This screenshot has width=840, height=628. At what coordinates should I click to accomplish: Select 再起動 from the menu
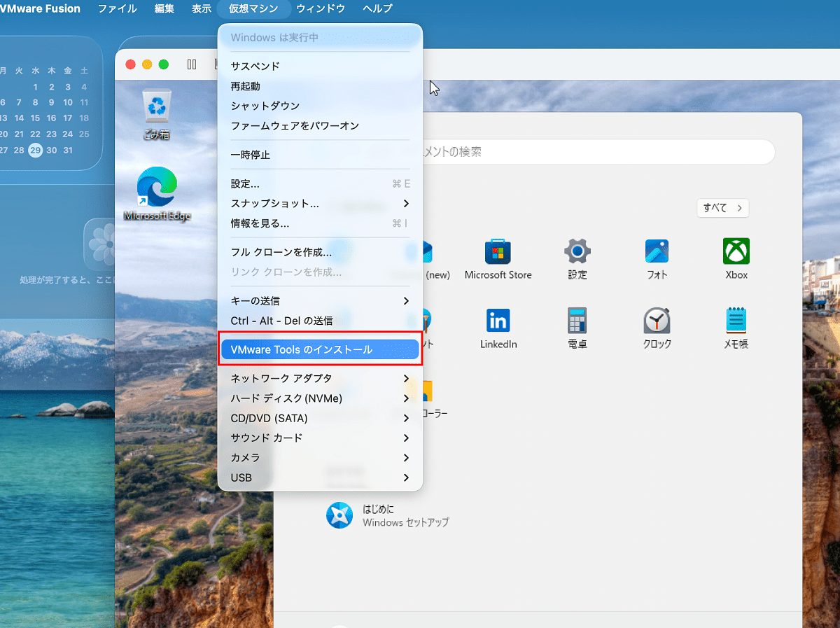(x=321, y=86)
